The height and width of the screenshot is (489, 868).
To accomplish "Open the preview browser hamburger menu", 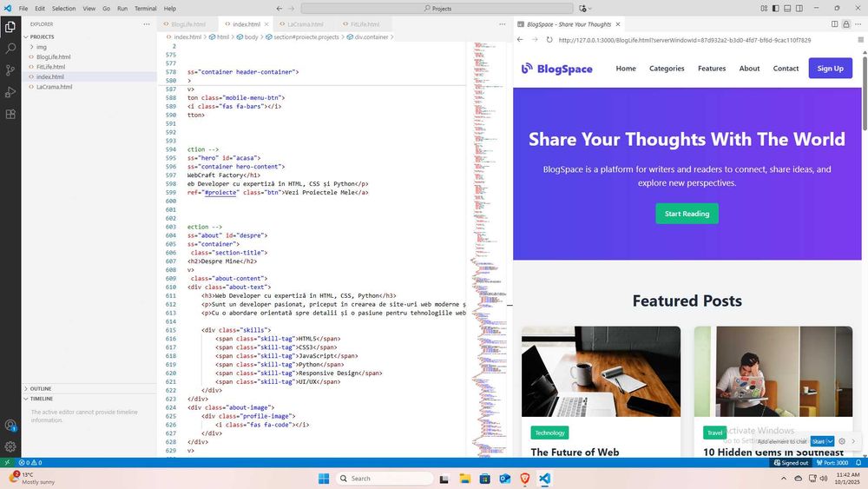I will 860,40.
